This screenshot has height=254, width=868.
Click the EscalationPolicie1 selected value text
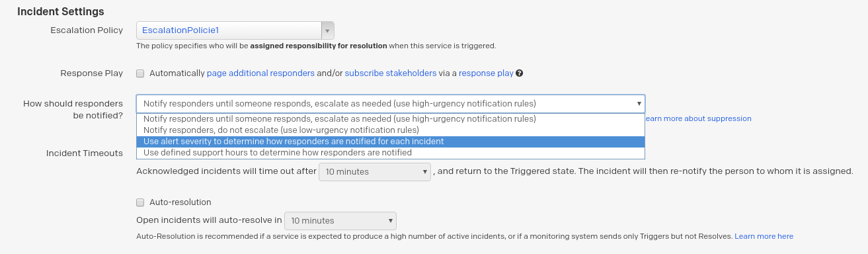[x=180, y=30]
